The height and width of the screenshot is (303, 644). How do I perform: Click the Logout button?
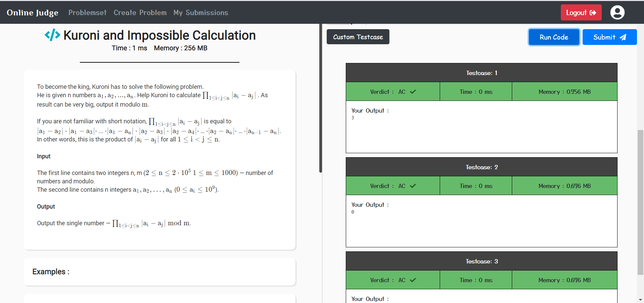point(581,12)
